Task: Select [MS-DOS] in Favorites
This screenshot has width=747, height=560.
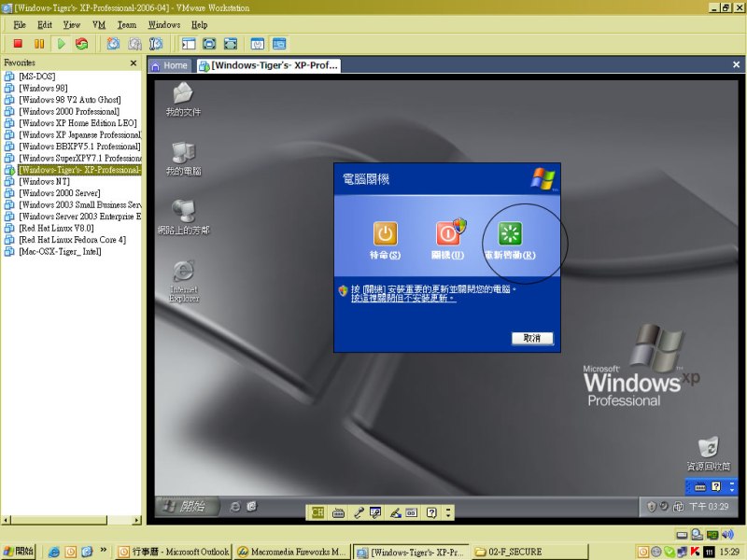Action: pos(36,77)
